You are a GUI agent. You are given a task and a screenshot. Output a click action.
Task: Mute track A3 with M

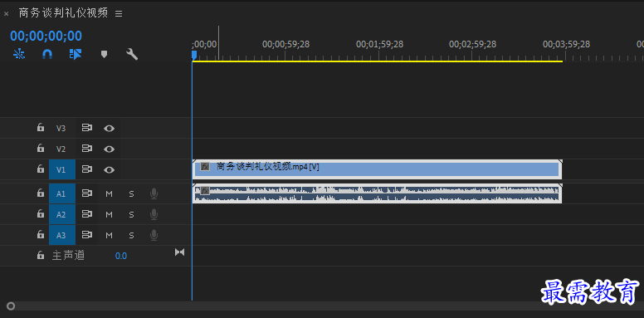pyautogui.click(x=109, y=236)
